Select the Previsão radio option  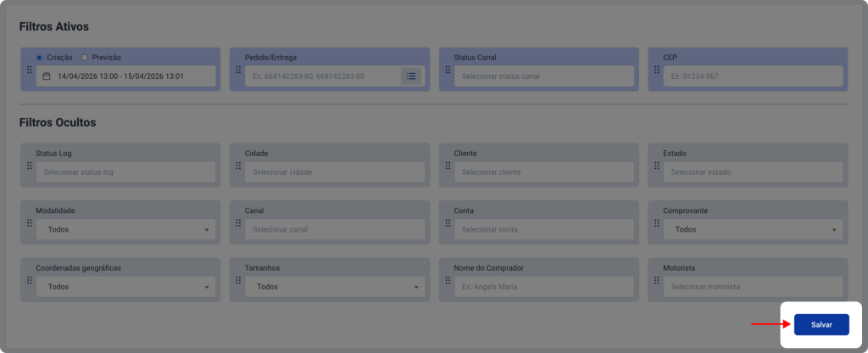pos(85,58)
